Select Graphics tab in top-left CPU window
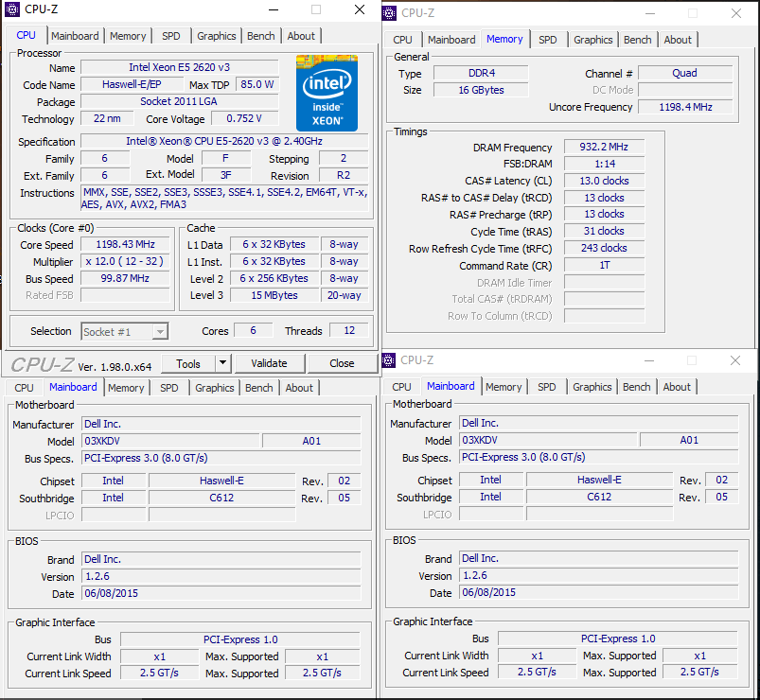The image size is (760, 700). pos(216,36)
